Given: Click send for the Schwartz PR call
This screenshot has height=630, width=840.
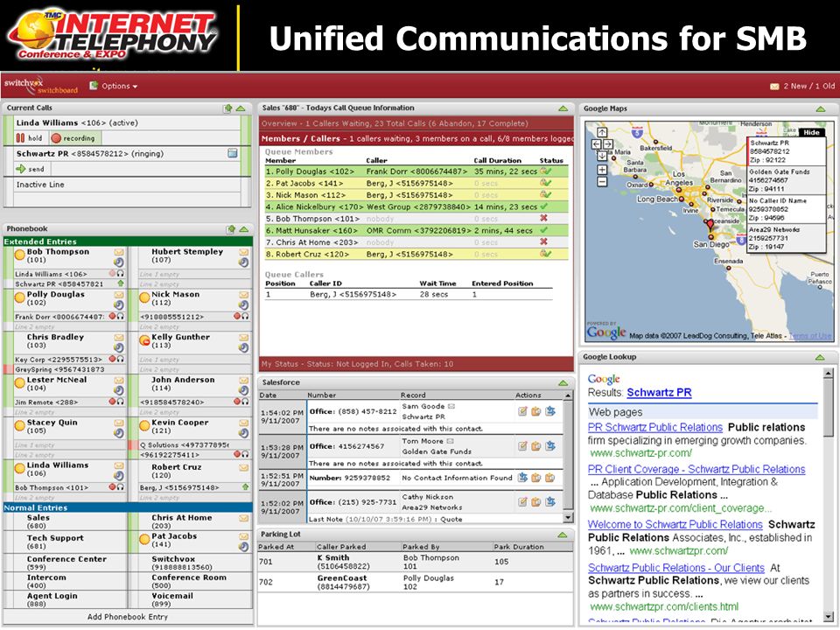Looking at the screenshot, I should [x=31, y=169].
